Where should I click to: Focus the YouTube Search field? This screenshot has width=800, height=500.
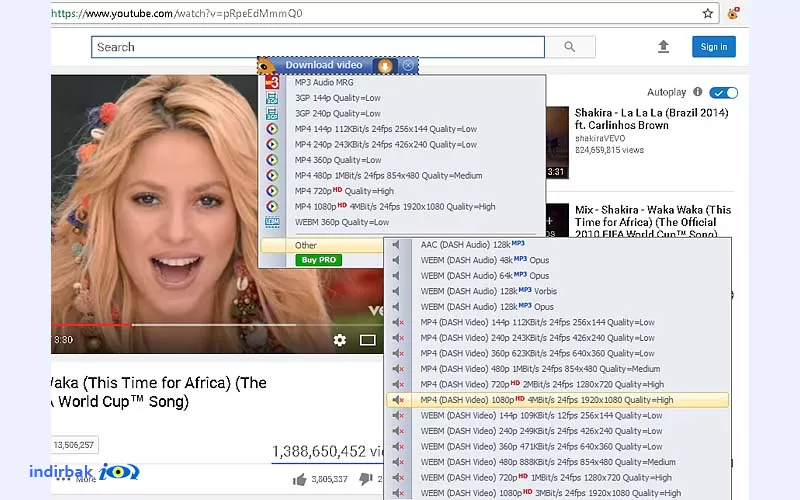pos(318,47)
